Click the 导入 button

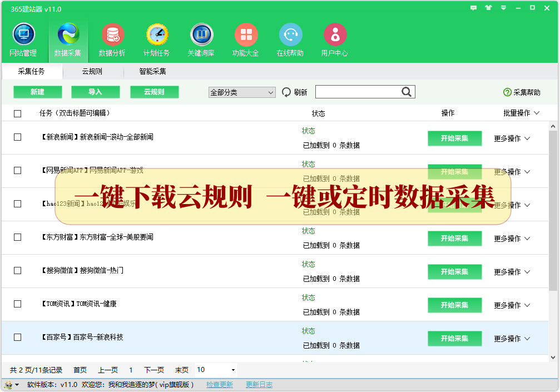coord(95,92)
